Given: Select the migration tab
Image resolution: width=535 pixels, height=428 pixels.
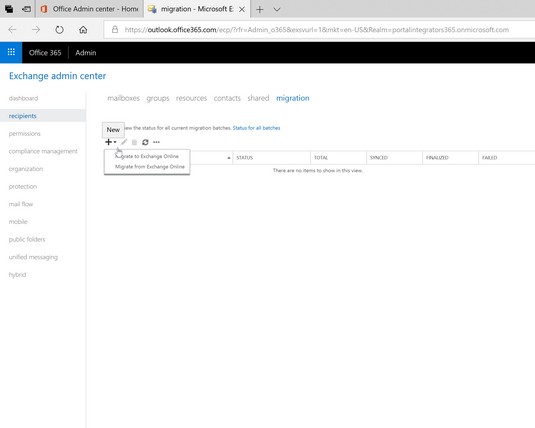Looking at the screenshot, I should [x=293, y=98].
